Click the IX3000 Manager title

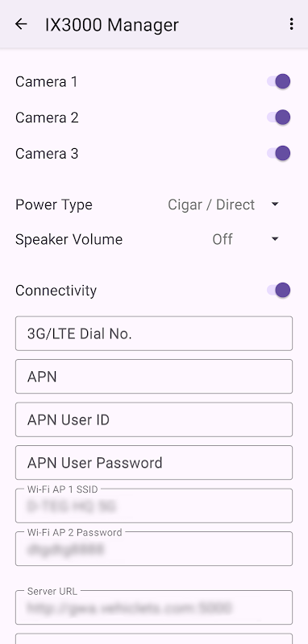coord(112,25)
